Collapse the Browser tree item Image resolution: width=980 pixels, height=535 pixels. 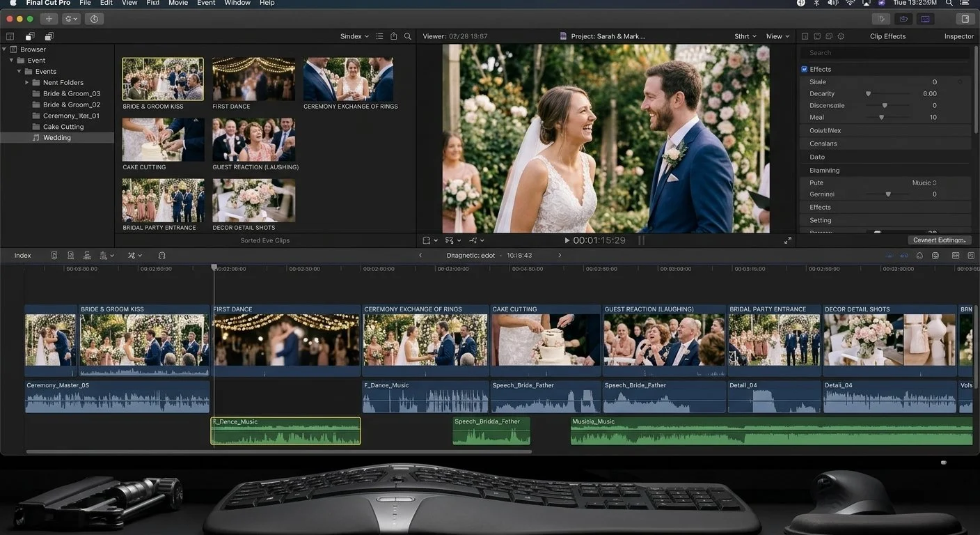pyautogui.click(x=4, y=49)
